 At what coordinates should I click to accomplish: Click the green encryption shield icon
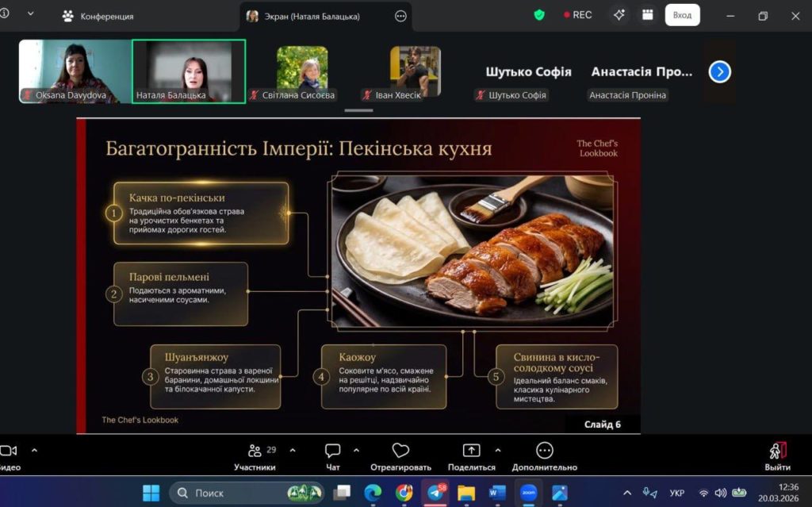pos(539,15)
